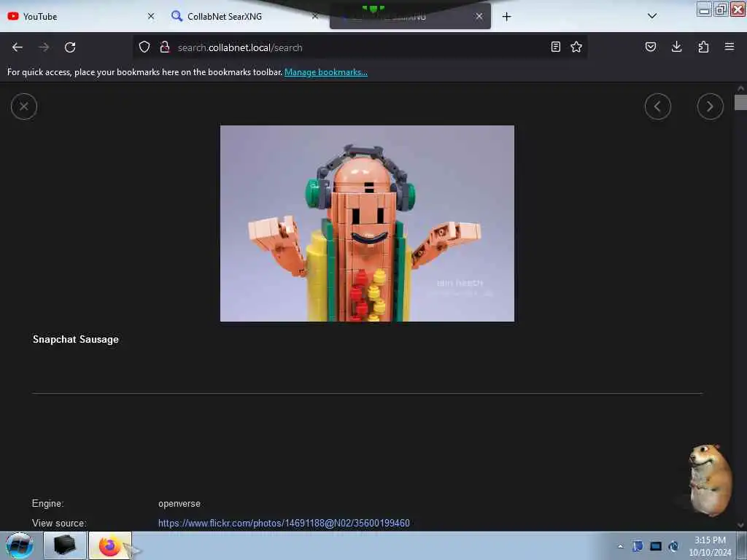This screenshot has height=560, width=747.
Task: Bookmark this page with the star
Action: click(576, 47)
